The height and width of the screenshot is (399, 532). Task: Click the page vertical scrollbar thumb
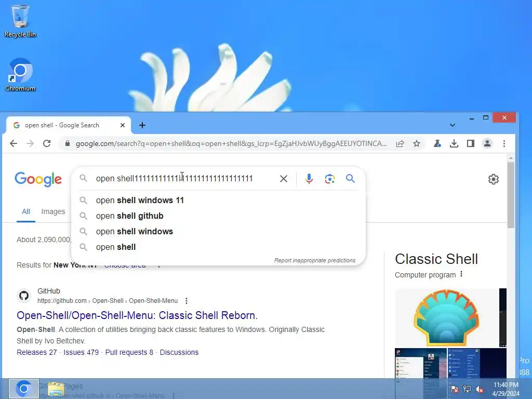[x=511, y=195]
